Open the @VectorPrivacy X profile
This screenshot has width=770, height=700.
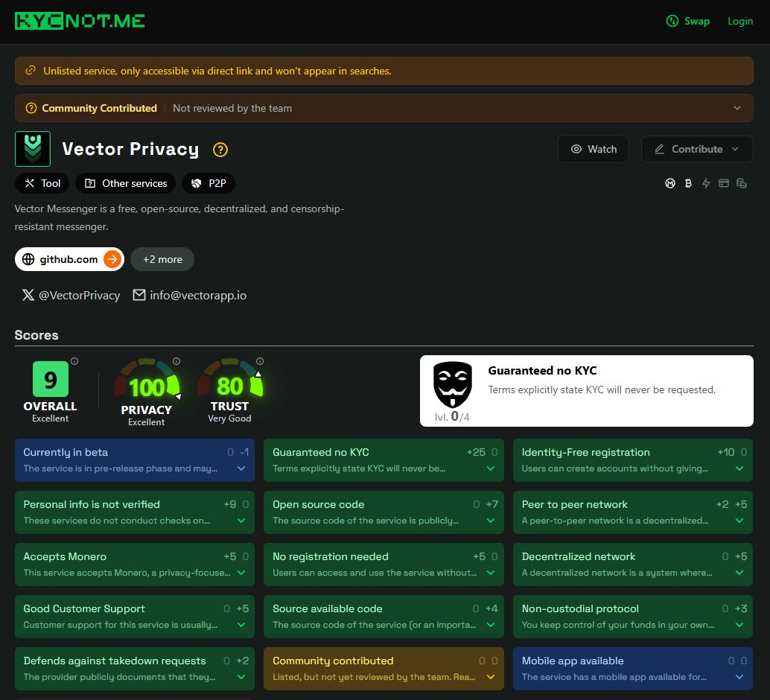[x=71, y=295]
